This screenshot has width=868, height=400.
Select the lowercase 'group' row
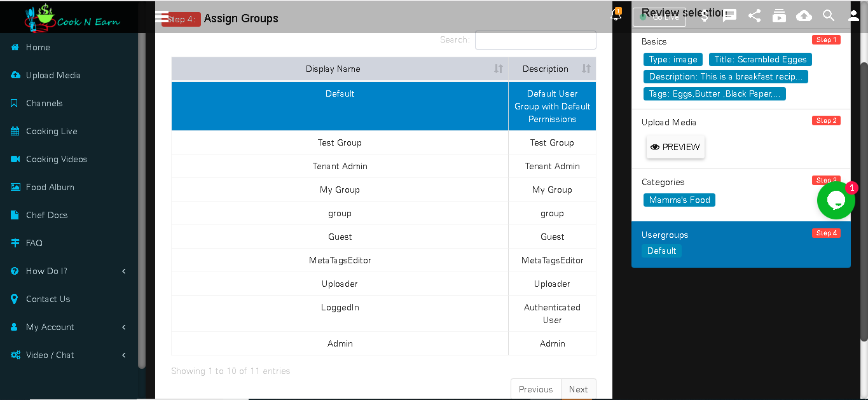(383, 213)
